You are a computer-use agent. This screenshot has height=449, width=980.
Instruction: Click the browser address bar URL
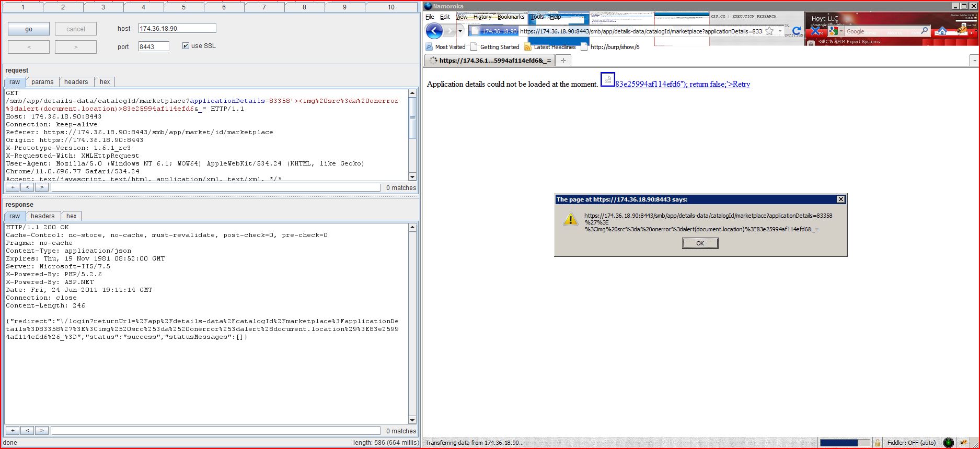coord(641,31)
